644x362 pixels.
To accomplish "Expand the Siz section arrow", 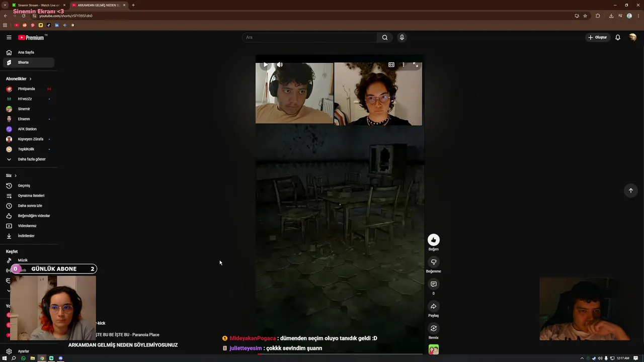I will (x=16, y=175).
